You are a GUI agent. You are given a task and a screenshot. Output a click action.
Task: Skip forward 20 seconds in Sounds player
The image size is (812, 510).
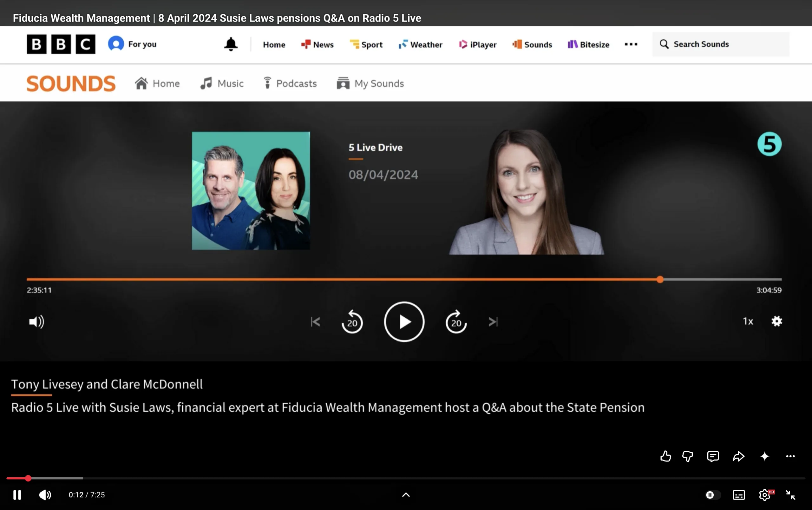[456, 322]
